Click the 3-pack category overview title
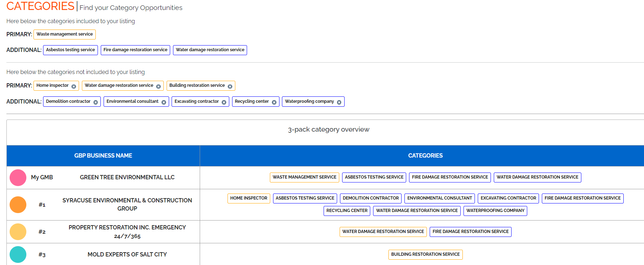This screenshot has height=265, width=644. tap(329, 129)
